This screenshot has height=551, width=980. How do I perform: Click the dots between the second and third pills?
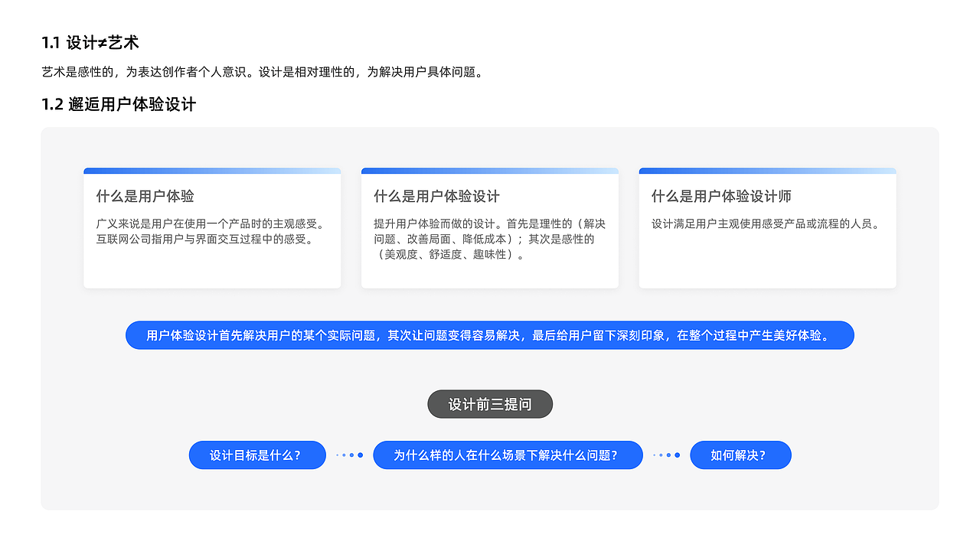pyautogui.click(x=665, y=455)
